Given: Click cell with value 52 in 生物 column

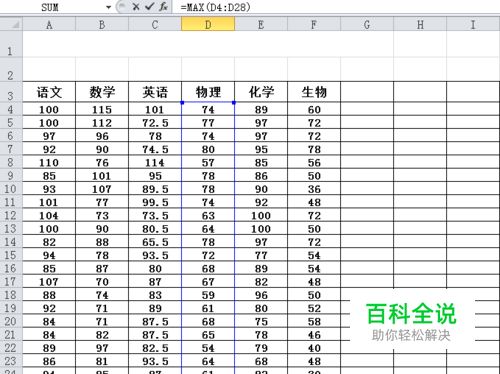Looking at the screenshot, I should pyautogui.click(x=314, y=308).
